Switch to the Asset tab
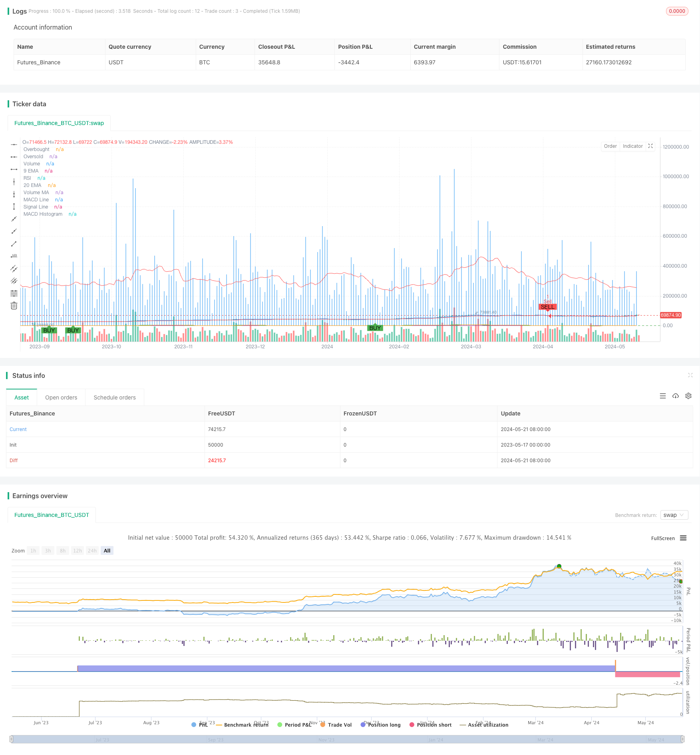Image resolution: width=700 pixels, height=755 pixels. pyautogui.click(x=22, y=397)
